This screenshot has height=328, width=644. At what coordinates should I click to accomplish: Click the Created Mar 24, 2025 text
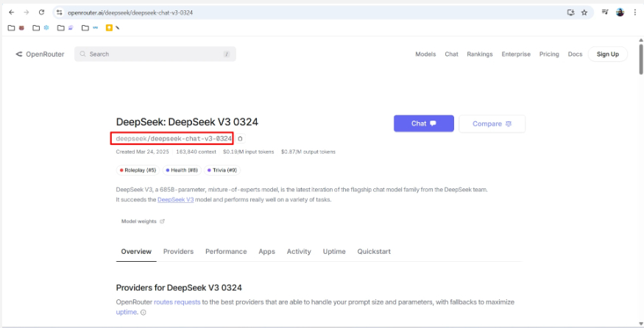click(143, 152)
